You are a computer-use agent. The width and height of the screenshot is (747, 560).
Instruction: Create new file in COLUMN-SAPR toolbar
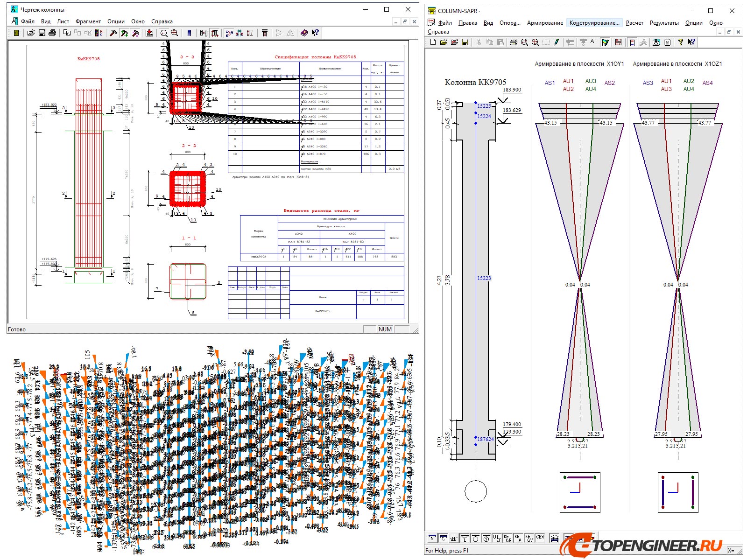click(433, 42)
